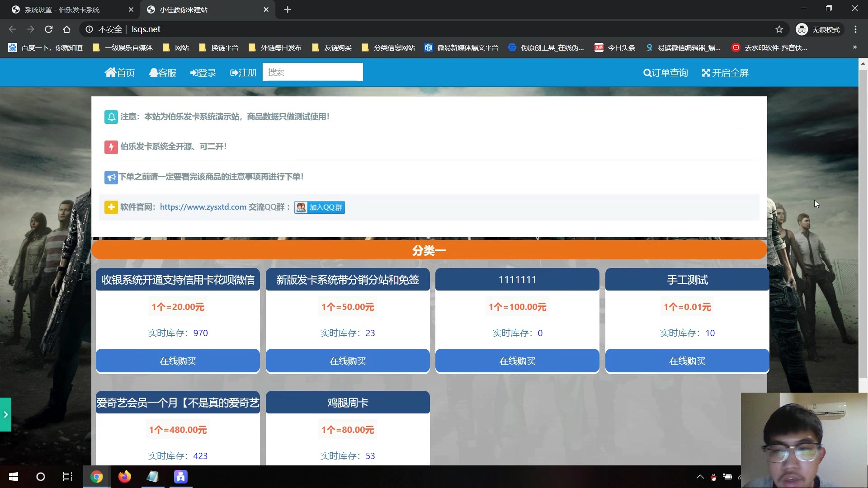
Task: Close the 小佳教你来建站 tab
Action: point(266,9)
